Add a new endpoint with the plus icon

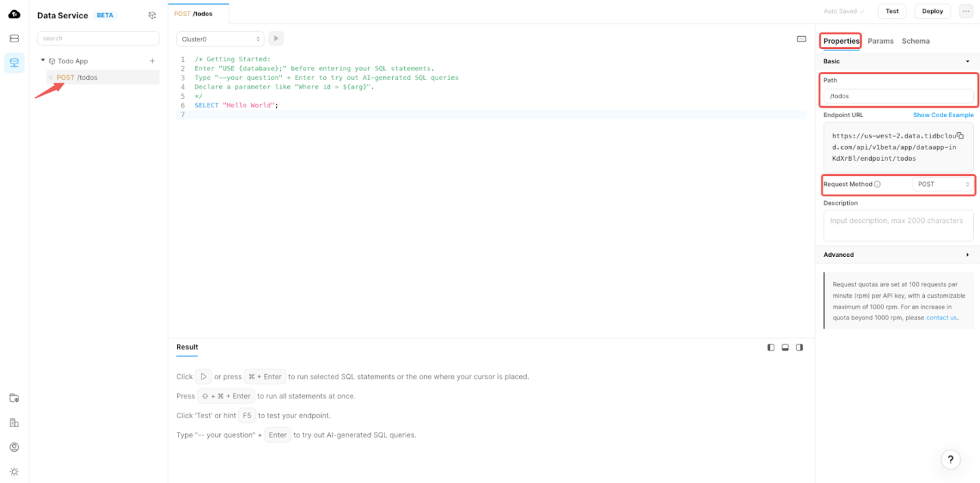[152, 61]
